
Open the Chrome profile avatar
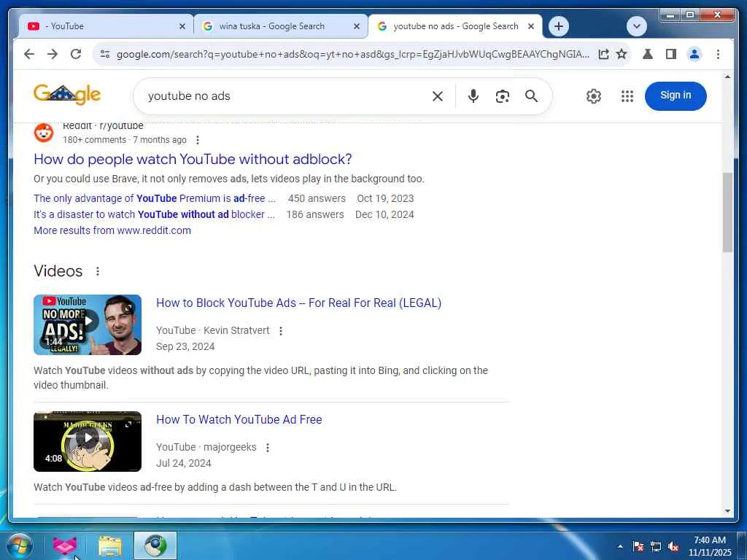coord(694,54)
